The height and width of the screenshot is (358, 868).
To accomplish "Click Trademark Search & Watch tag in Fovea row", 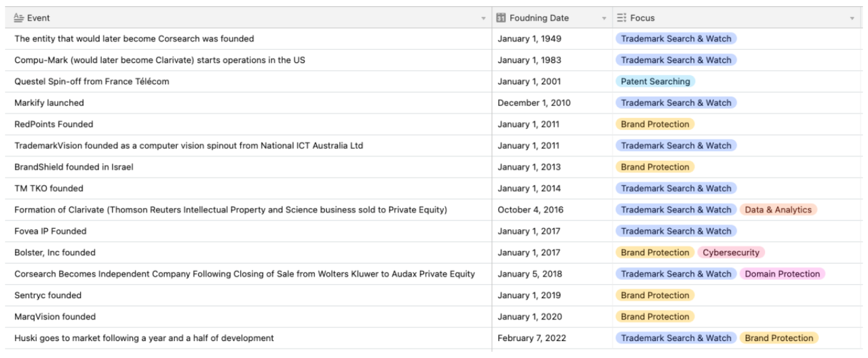I will point(676,231).
